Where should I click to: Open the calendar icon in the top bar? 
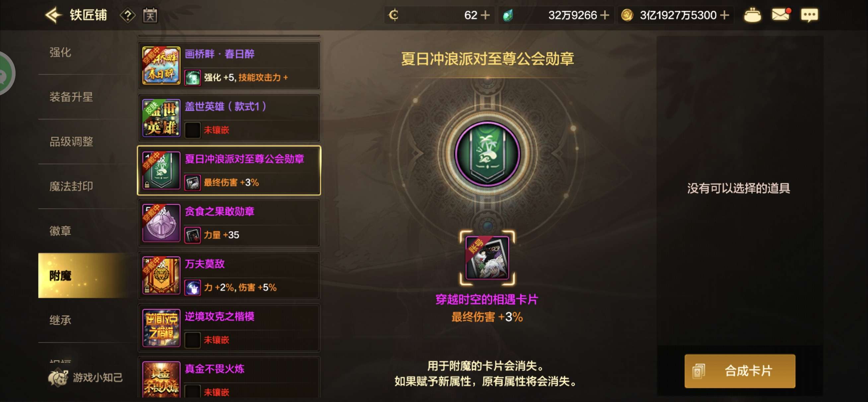[150, 16]
